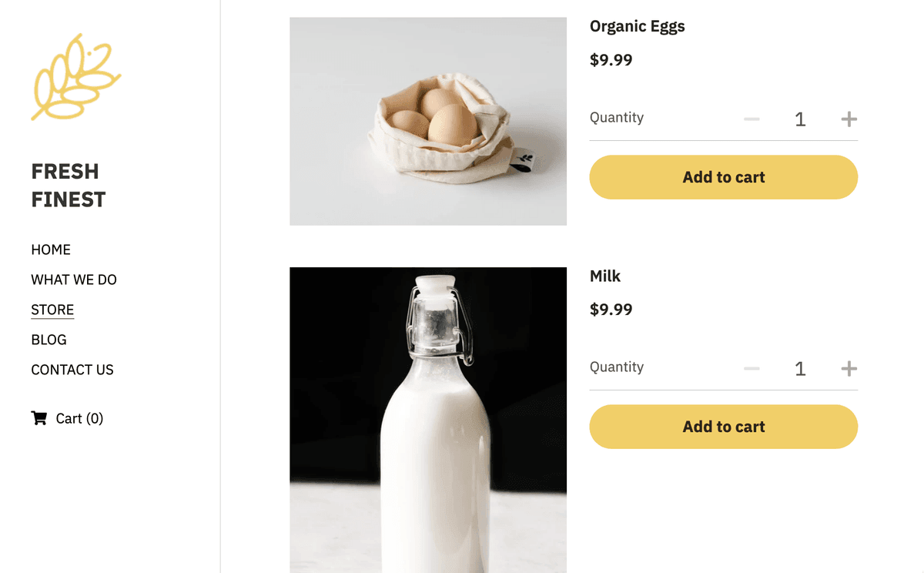Viewport: 924px width, 573px height.
Task: Open the Organic Eggs product image
Action: pos(427,121)
